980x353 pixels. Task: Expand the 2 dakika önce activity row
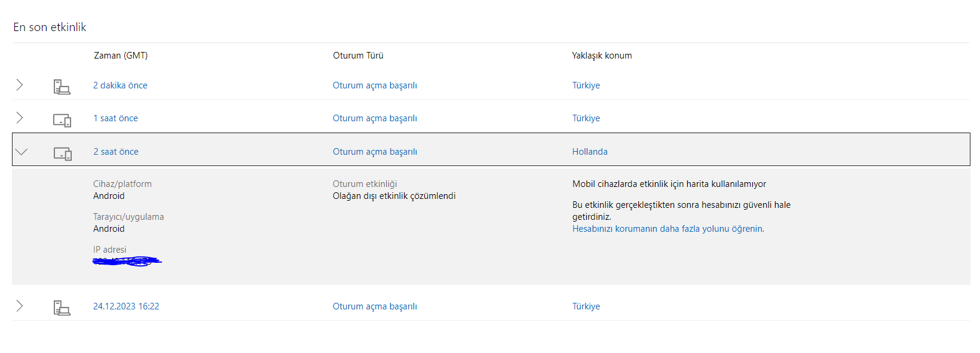pyautogui.click(x=20, y=85)
